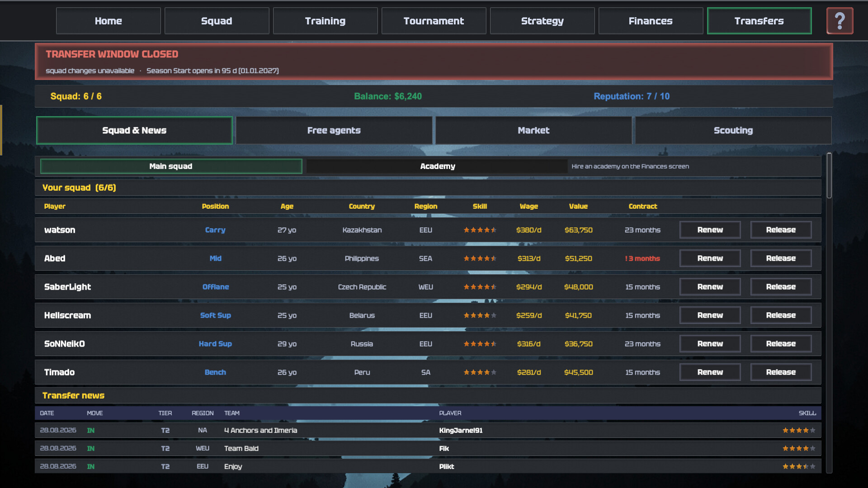Open the help question mark icon

tap(840, 21)
